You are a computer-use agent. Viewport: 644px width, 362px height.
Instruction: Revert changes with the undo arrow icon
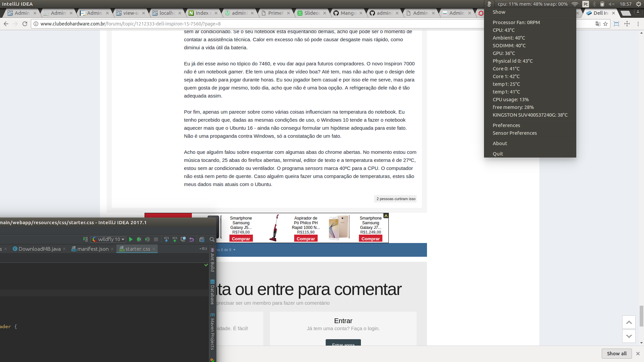192,239
